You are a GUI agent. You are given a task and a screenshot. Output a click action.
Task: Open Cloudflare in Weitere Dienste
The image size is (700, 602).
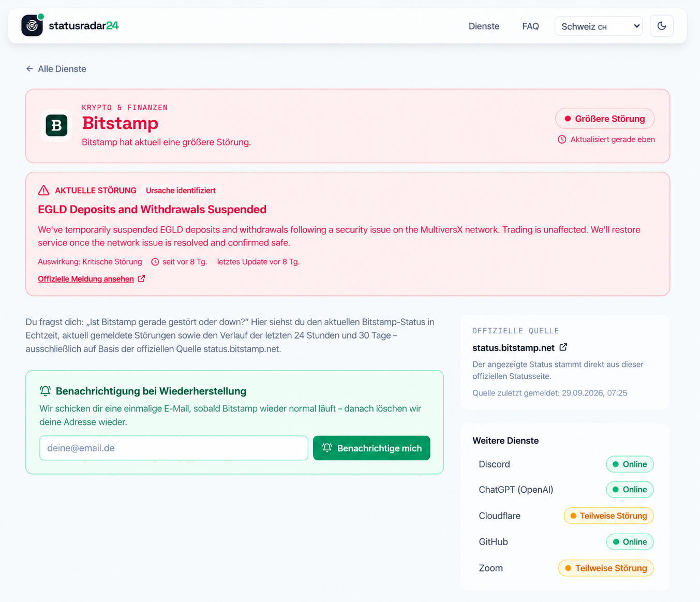click(500, 516)
